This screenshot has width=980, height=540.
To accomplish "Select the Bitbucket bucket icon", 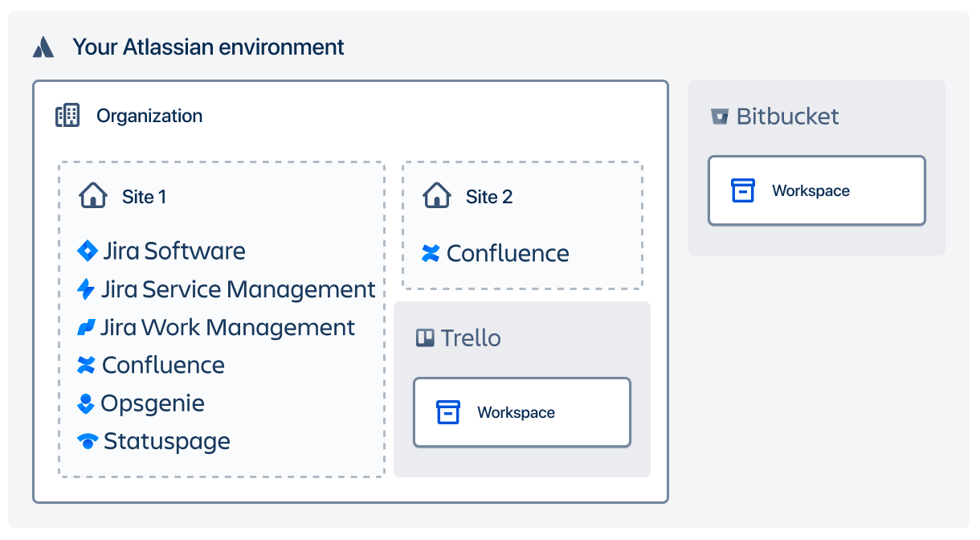I will [720, 116].
